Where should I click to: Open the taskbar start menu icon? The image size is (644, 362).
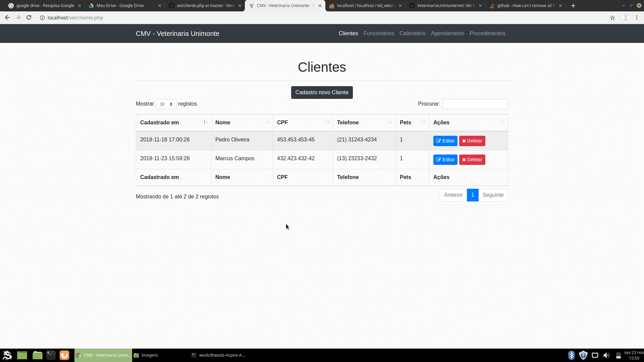tap(7, 355)
